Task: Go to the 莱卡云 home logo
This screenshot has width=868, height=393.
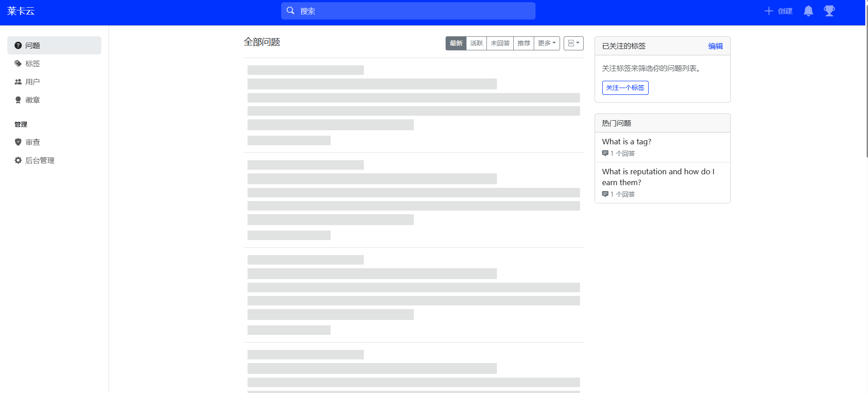Action: click(21, 11)
